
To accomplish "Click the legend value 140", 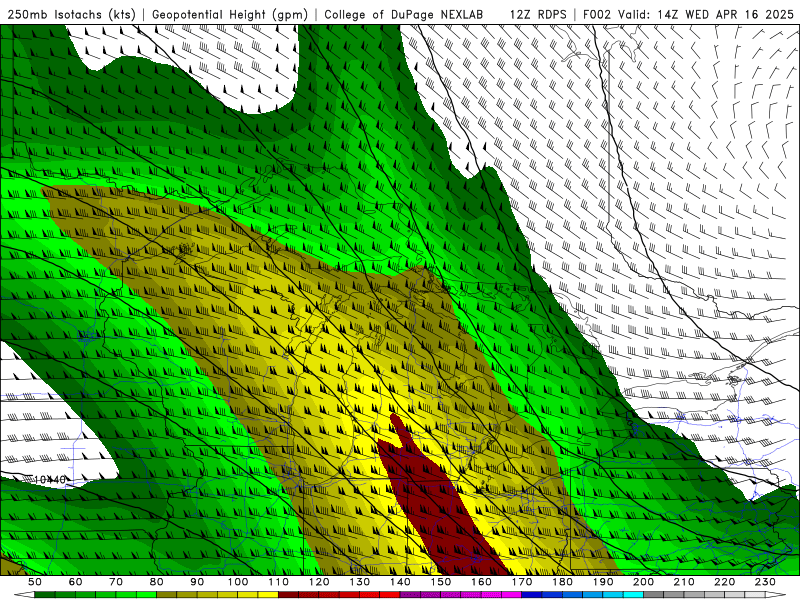I will coord(400,582).
